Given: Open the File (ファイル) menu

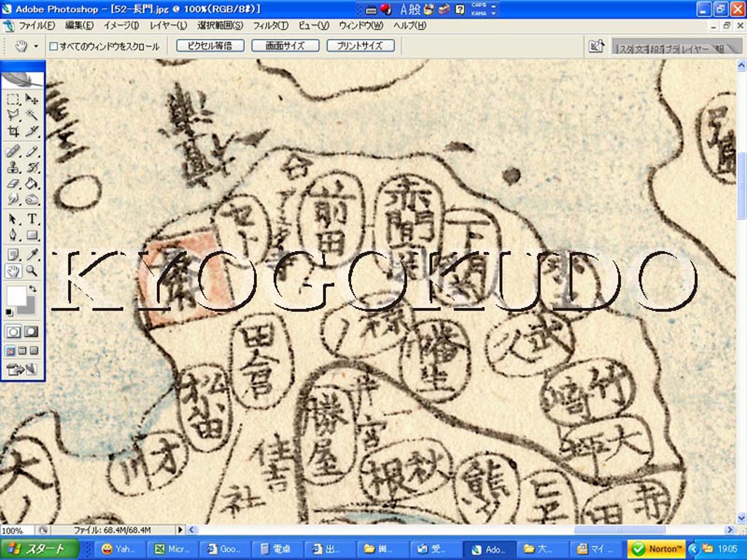Looking at the screenshot, I should pos(36,26).
